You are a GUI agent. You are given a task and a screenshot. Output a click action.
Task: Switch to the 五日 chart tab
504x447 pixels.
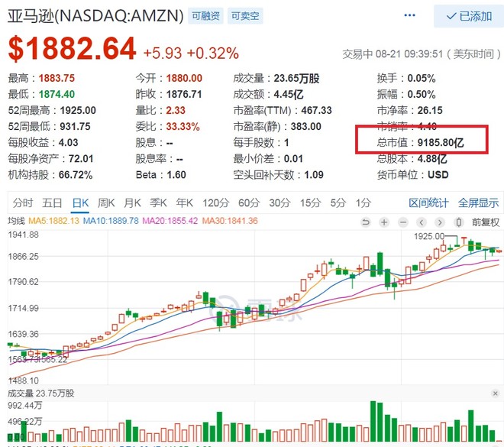(52, 203)
